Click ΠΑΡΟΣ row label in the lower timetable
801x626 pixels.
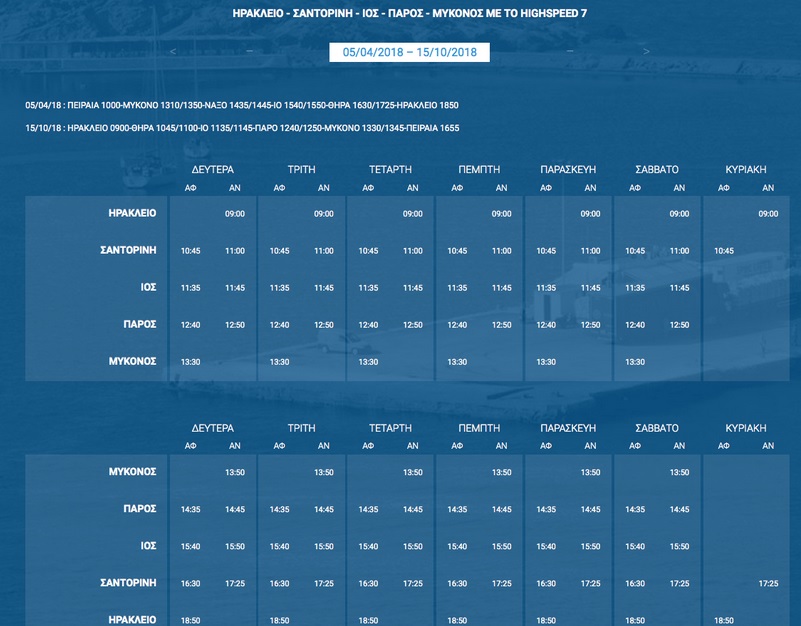pyautogui.click(x=139, y=509)
